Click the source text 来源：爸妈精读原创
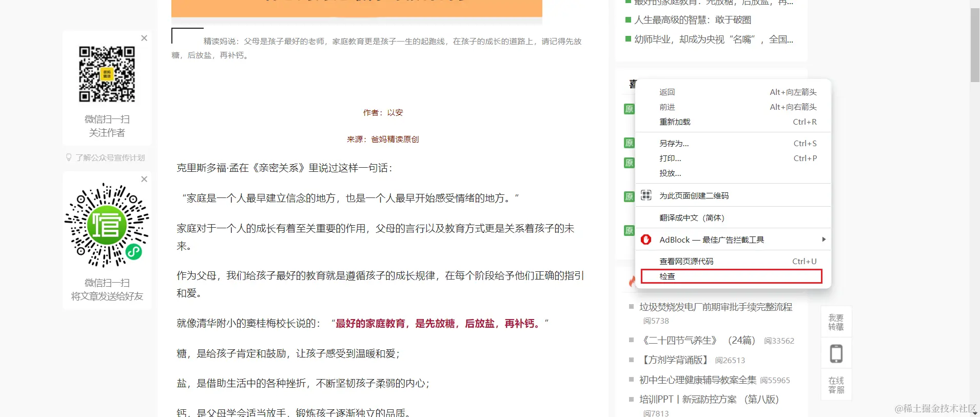Viewport: 980px width, 417px height. pos(383,139)
